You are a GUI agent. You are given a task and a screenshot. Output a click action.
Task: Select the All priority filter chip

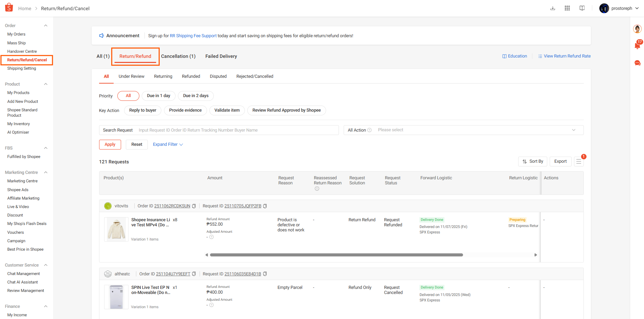click(x=128, y=96)
